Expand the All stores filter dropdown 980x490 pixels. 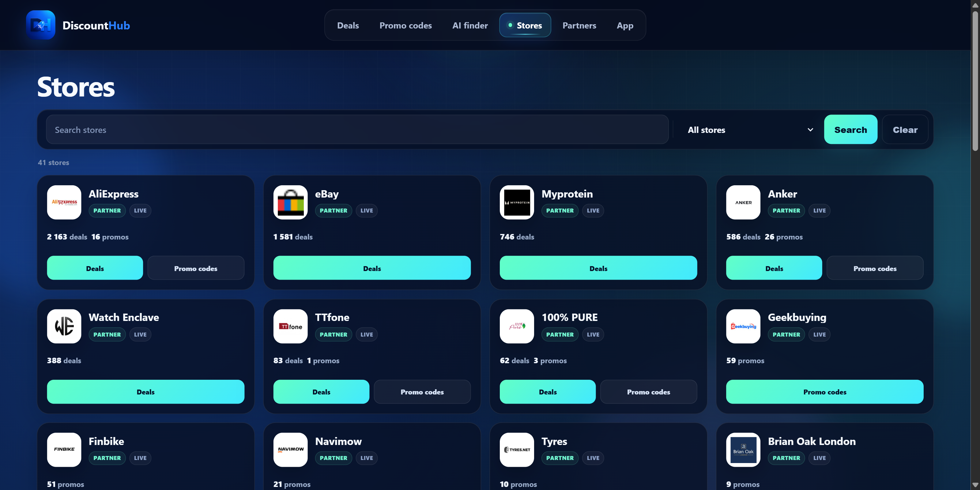[x=750, y=130]
